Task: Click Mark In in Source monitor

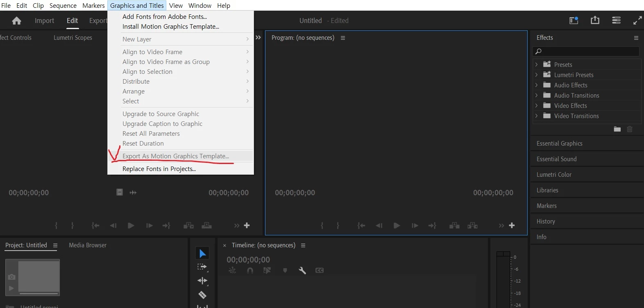Action: (56, 226)
